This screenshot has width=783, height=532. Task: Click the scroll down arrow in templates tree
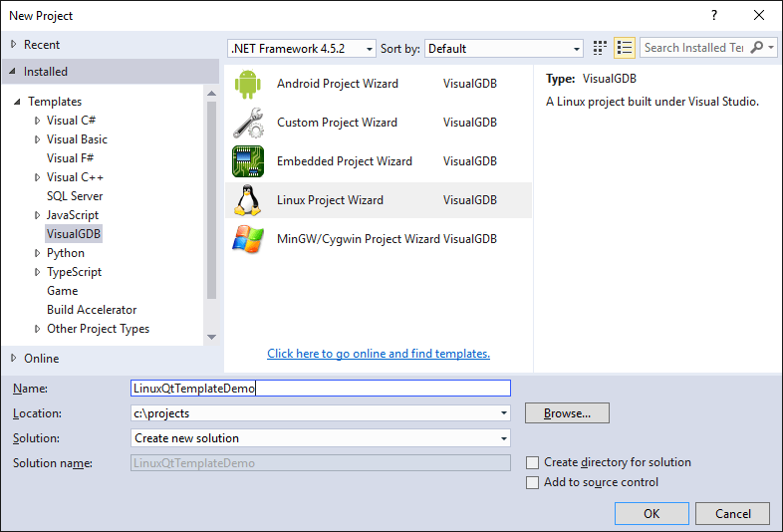click(212, 337)
